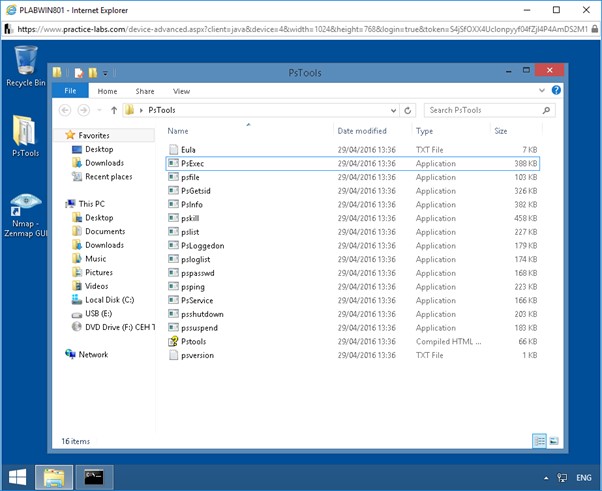Select the Pstools compiled HTML help file
Screen dimensions: 602x491
pos(352,342)
